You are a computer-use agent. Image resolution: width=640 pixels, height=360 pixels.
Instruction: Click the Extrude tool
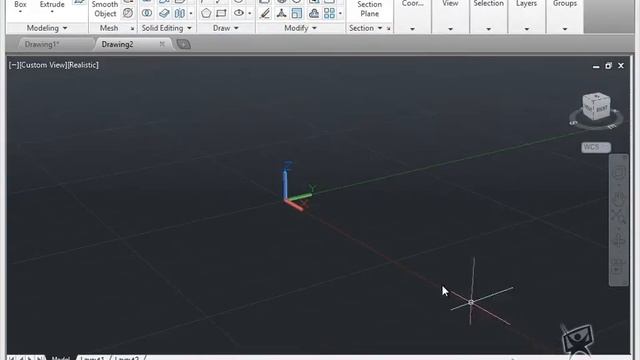[x=52, y=4]
